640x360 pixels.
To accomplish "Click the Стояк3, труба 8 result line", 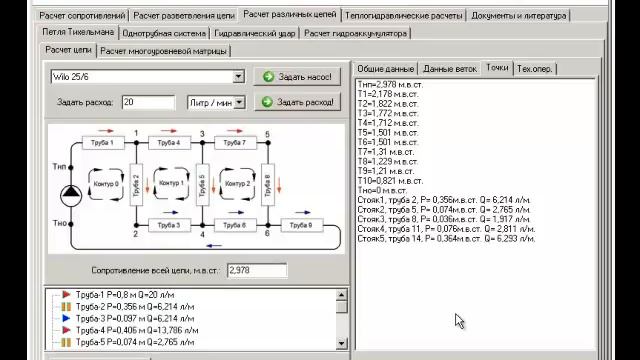I will click(x=444, y=219).
